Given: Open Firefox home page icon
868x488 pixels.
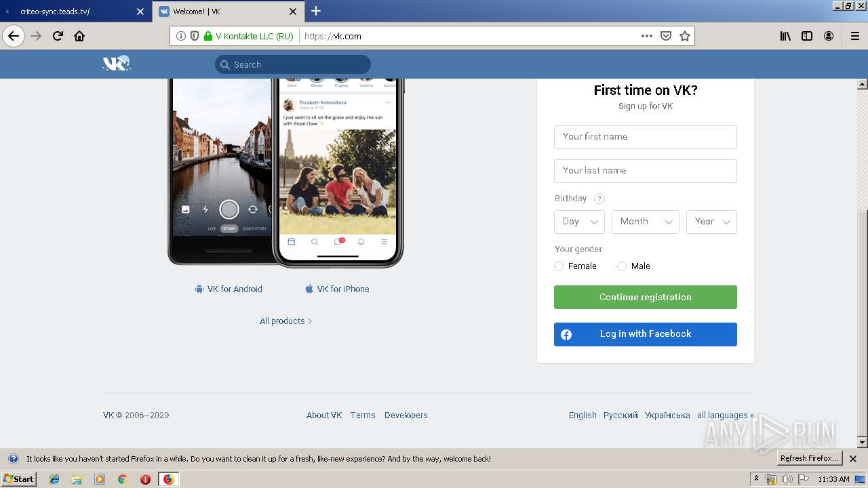Looking at the screenshot, I should click(x=79, y=36).
